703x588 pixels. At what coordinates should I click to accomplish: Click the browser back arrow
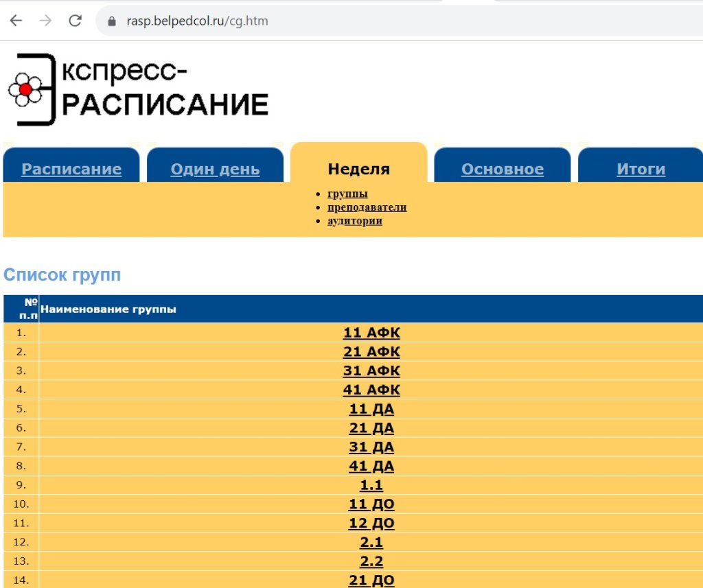(16, 21)
